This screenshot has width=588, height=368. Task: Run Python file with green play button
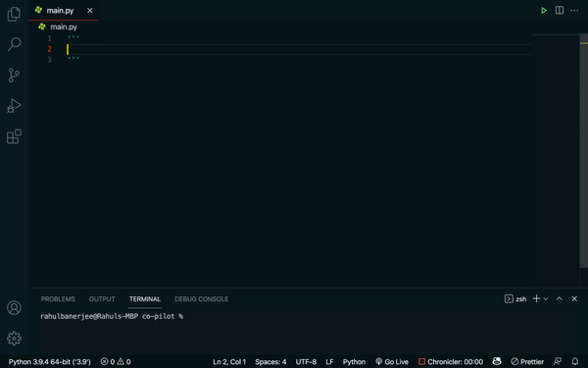coord(544,11)
